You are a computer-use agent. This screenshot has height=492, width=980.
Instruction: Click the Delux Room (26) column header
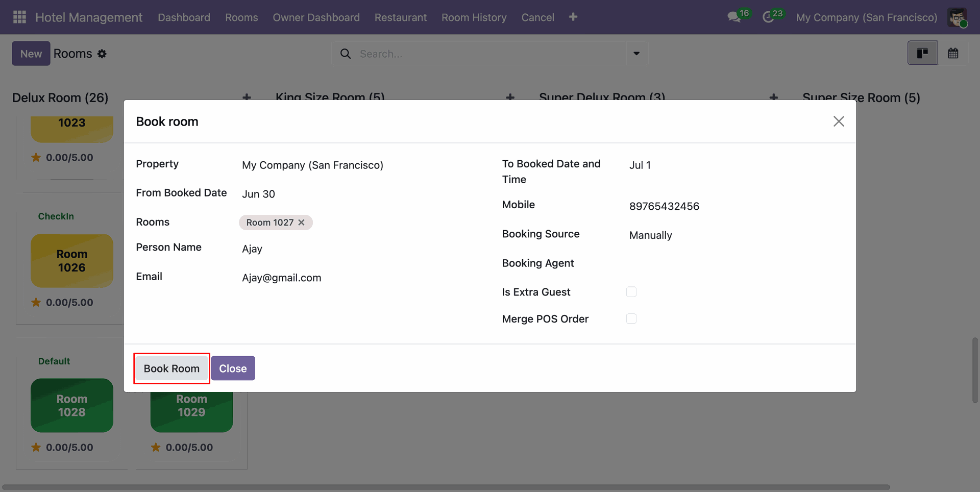tap(60, 97)
